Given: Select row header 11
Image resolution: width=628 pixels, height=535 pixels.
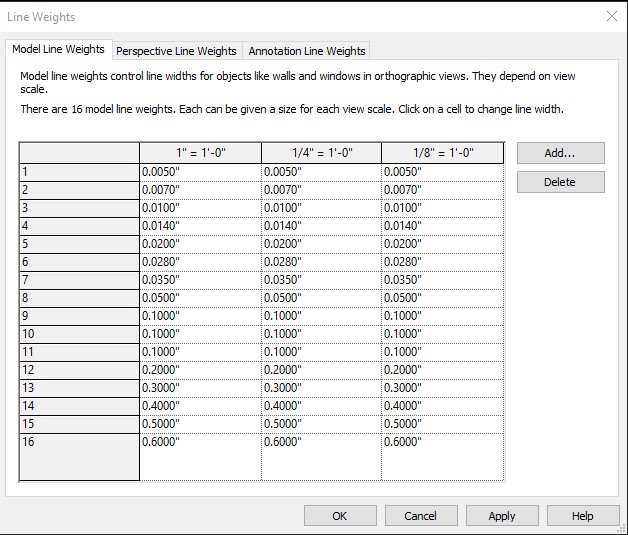Looking at the screenshot, I should pos(80,352).
